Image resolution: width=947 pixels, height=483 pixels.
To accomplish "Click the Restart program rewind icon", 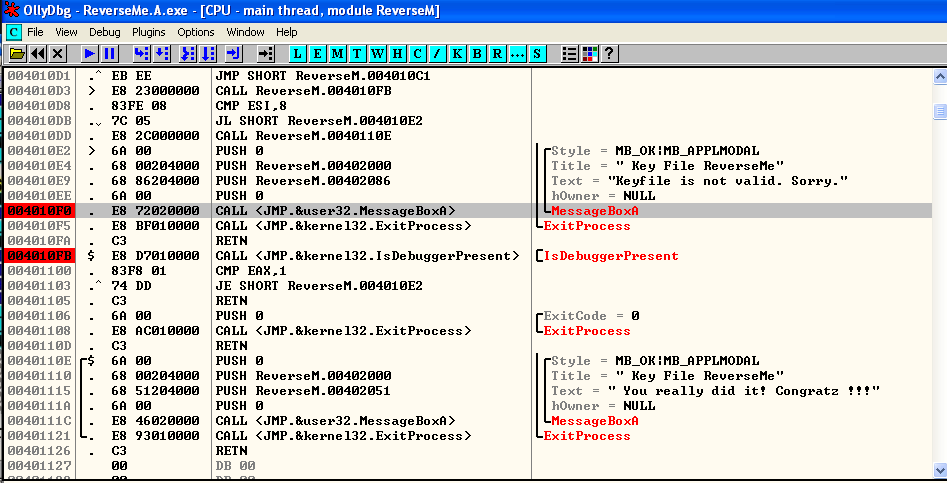I will click(x=38, y=54).
